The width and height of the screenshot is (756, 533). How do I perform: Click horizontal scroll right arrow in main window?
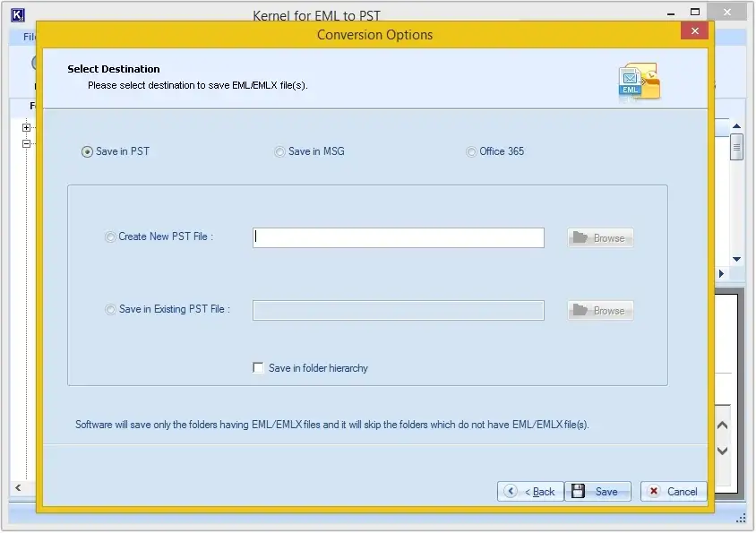(721, 273)
